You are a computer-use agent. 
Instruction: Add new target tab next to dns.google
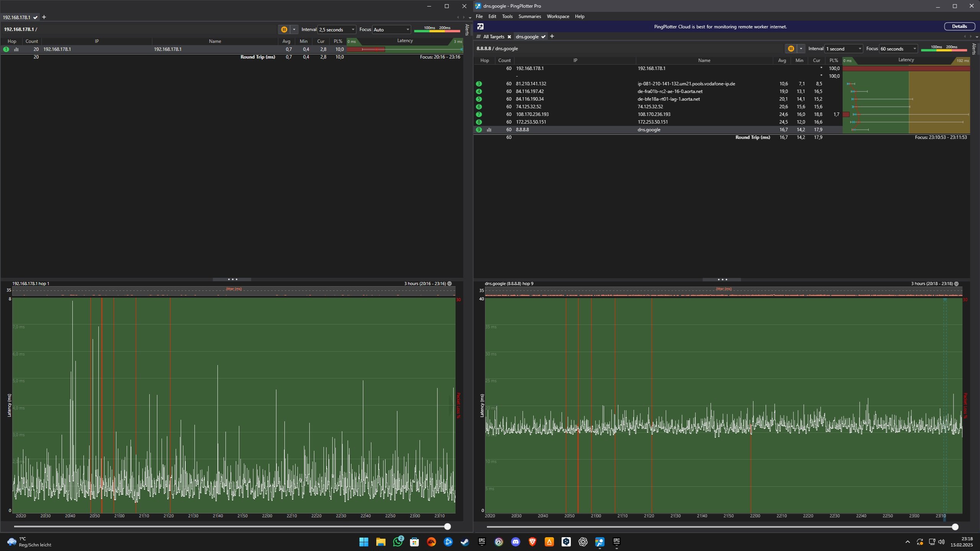pos(552,36)
